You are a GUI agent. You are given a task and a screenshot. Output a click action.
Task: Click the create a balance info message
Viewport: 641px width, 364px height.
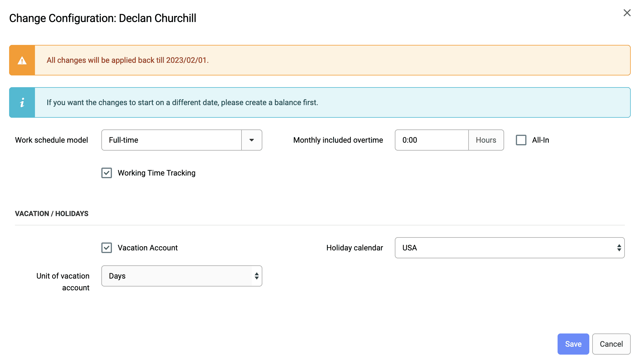point(182,102)
